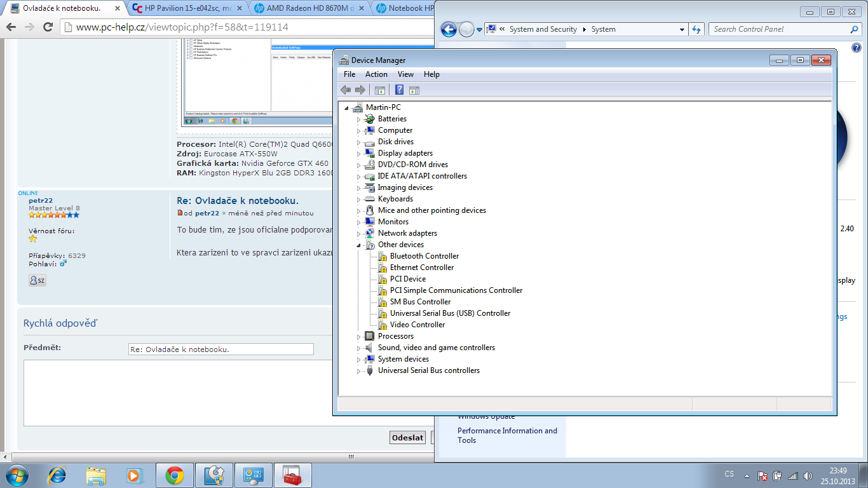Click the power plug icon in tray

pyautogui.click(x=776, y=475)
